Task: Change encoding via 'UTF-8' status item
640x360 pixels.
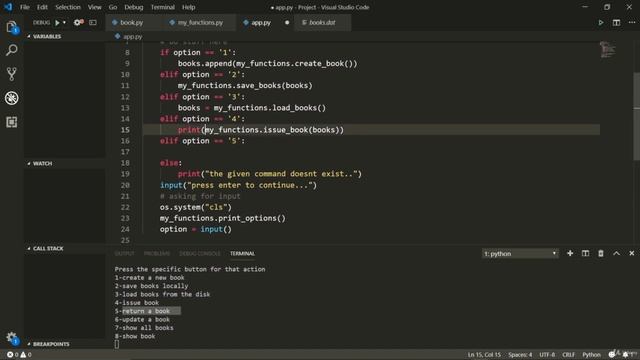Action: (x=547, y=355)
